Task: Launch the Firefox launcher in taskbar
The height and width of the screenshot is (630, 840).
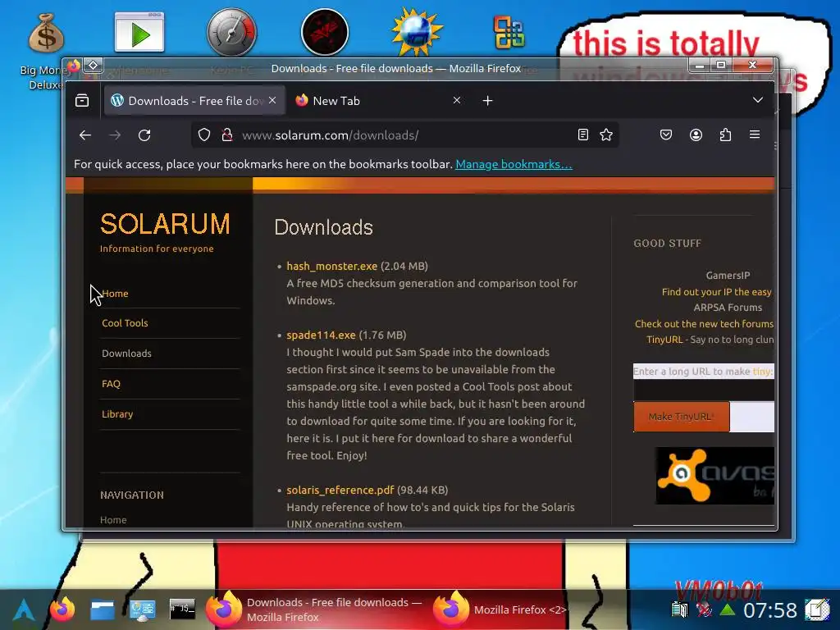Action: (62, 609)
